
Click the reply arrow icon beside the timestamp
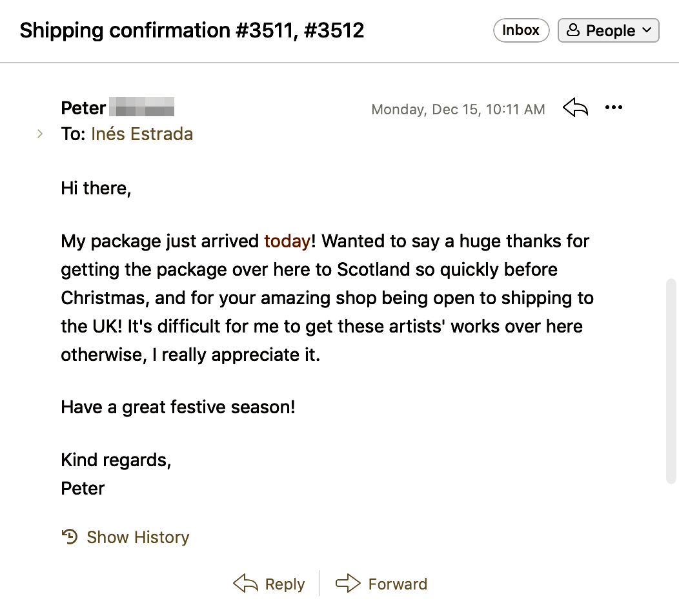click(x=575, y=108)
